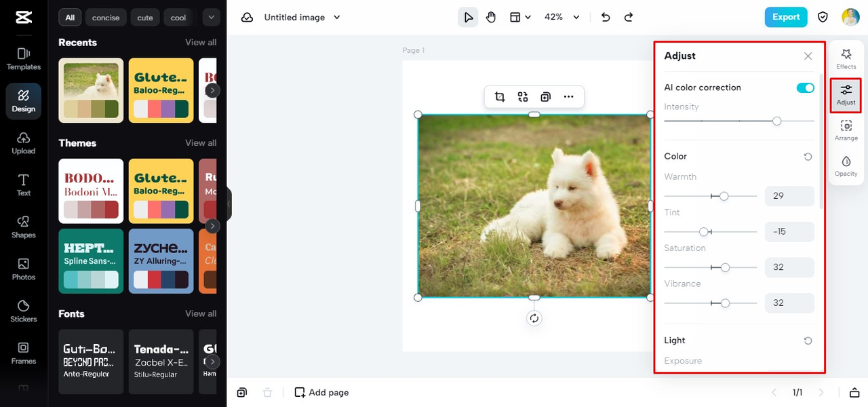Select the All filter tag
Image resolution: width=868 pixels, height=407 pixels.
click(70, 18)
